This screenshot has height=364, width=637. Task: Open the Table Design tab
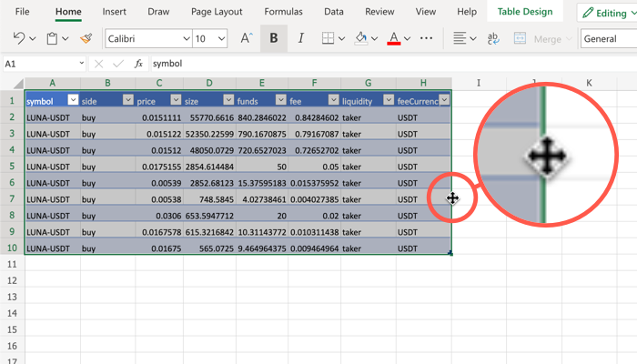[525, 12]
